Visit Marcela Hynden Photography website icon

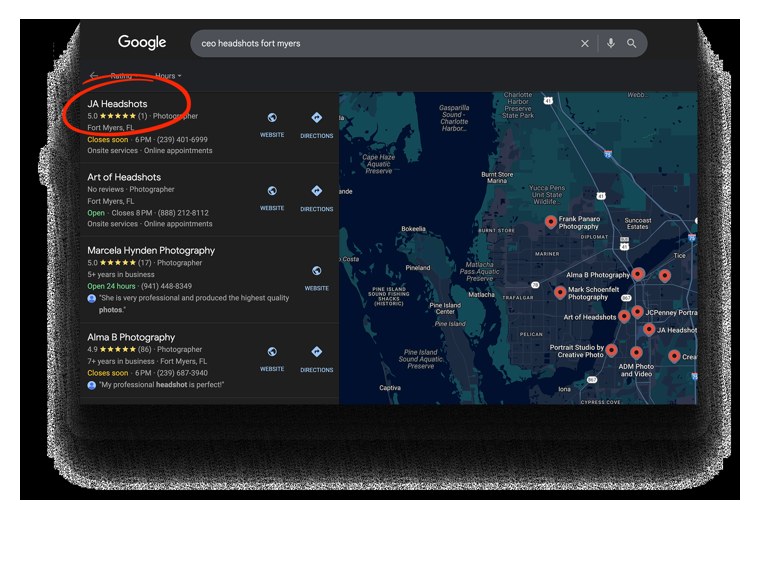click(317, 271)
